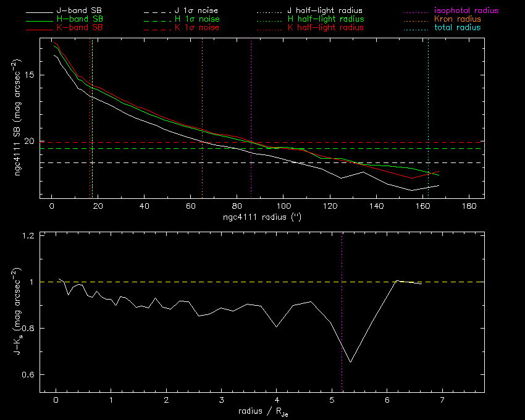Click the lowest dip of the J-Ks curve
The image size is (525, 420).
click(350, 362)
